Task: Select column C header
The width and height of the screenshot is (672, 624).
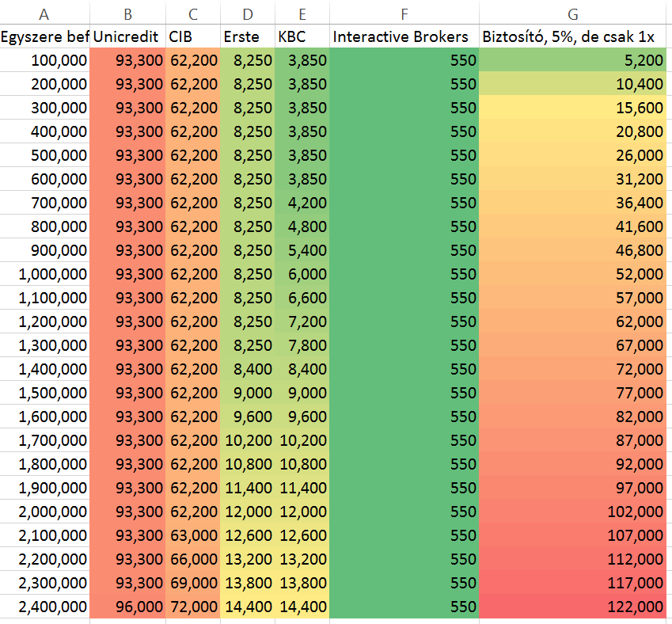Action: (193, 13)
